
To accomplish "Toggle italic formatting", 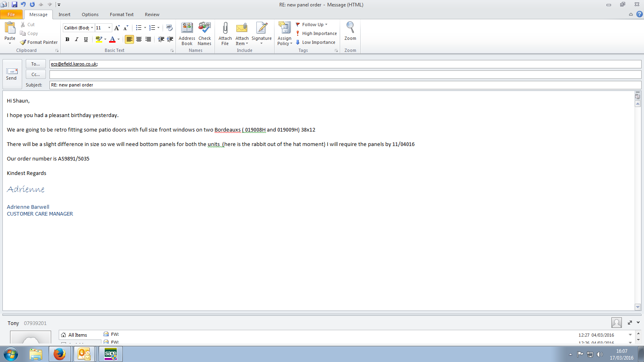I will [x=76, y=39].
